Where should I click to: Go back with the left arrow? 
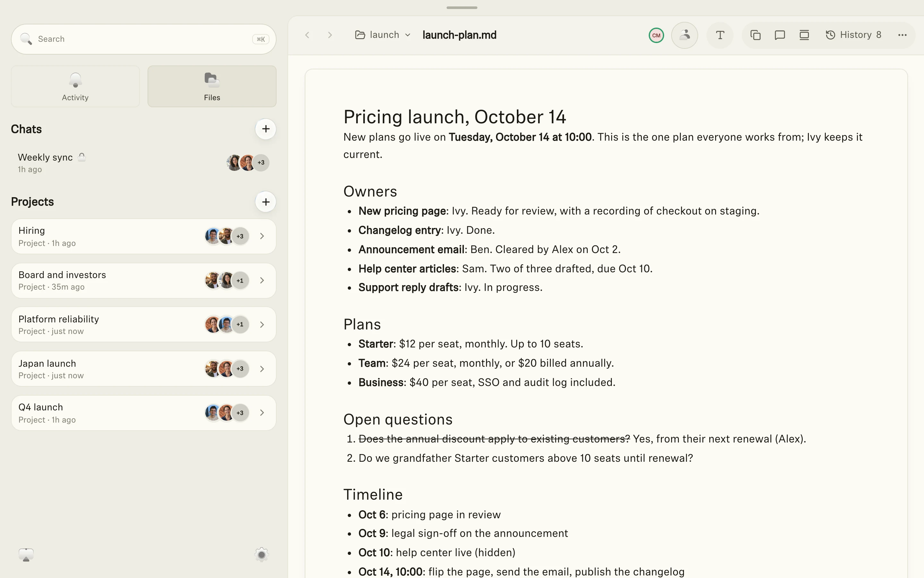coord(307,35)
